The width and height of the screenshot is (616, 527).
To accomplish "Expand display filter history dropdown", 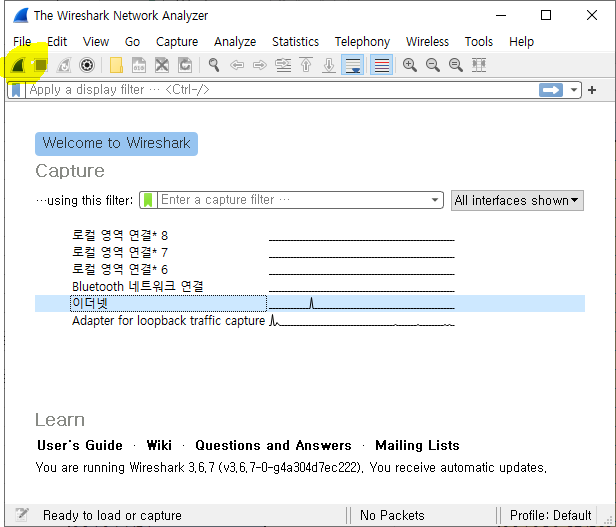I will coord(574,90).
